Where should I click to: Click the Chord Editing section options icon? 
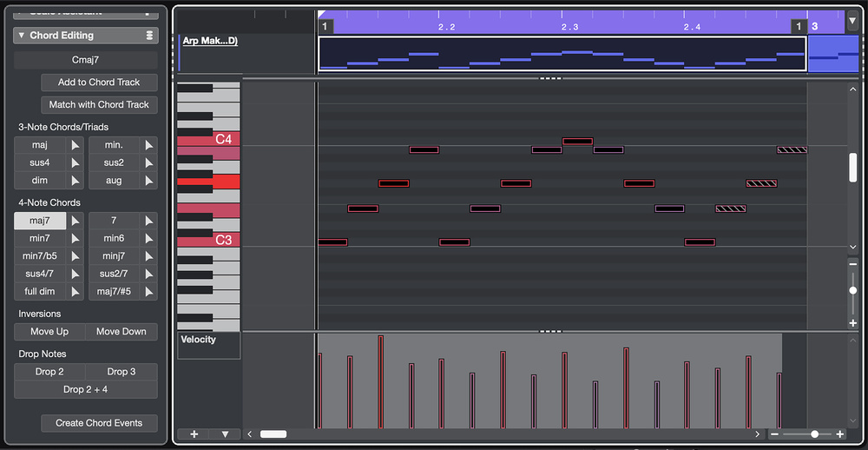click(x=149, y=36)
